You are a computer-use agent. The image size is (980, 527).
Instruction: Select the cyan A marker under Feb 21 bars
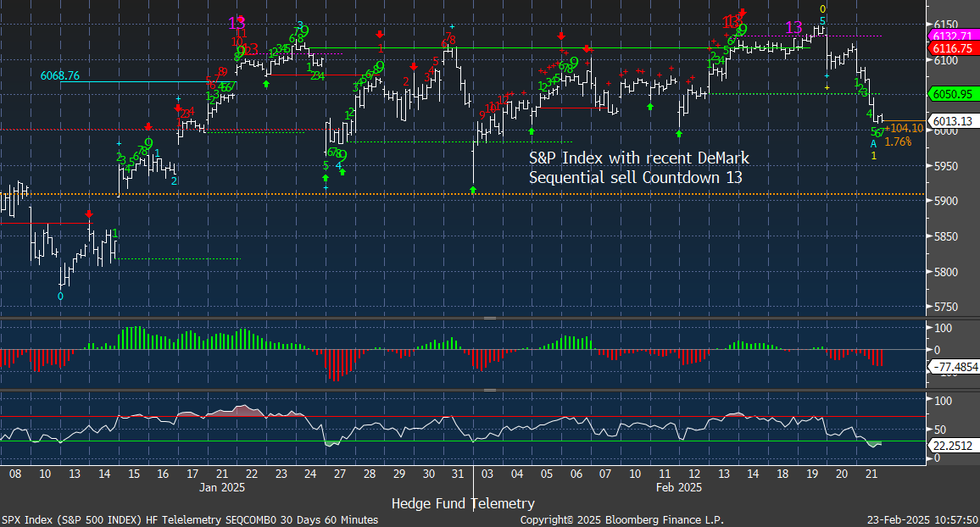[874, 144]
